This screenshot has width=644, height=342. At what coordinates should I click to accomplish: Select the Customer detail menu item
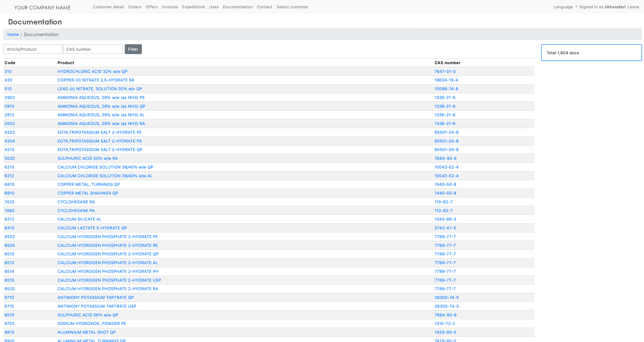click(108, 7)
